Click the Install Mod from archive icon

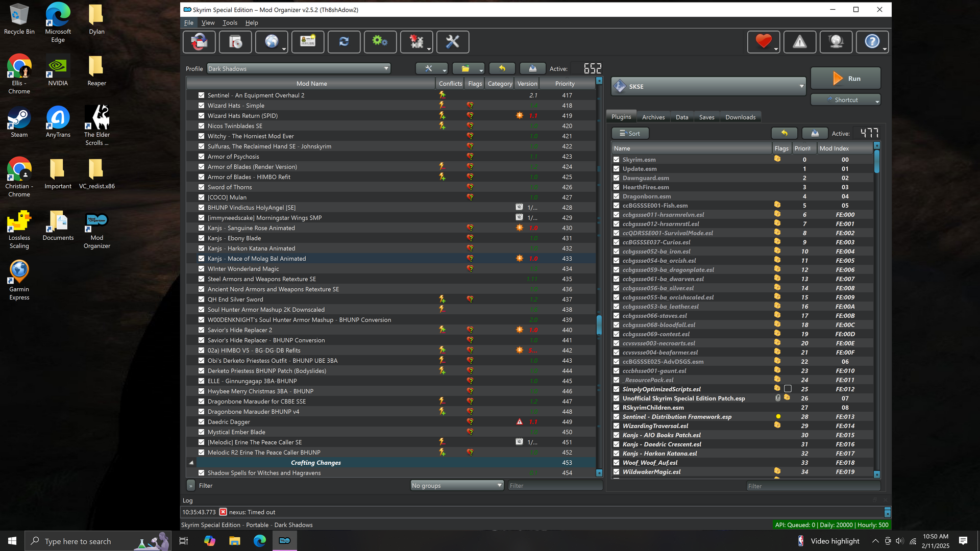(236, 42)
